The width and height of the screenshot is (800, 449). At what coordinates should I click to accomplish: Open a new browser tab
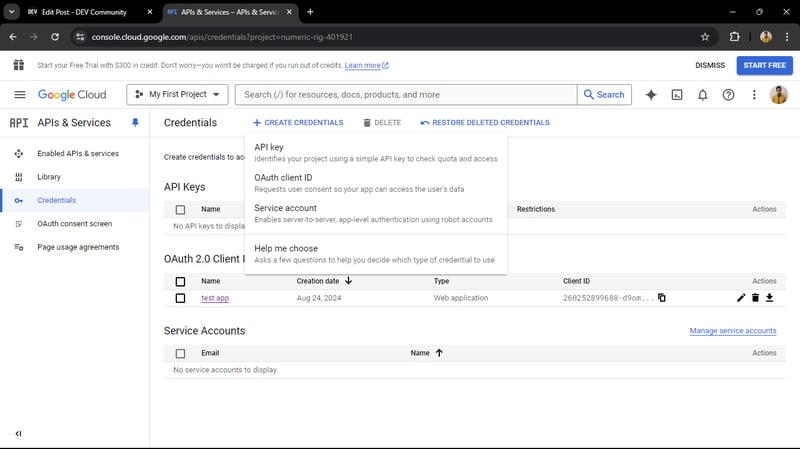[x=310, y=12]
